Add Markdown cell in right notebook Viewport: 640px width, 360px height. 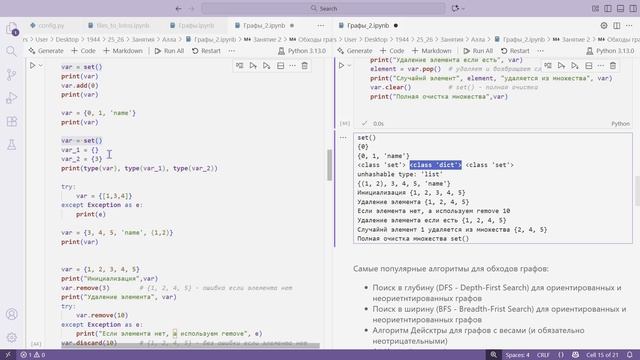point(432,51)
